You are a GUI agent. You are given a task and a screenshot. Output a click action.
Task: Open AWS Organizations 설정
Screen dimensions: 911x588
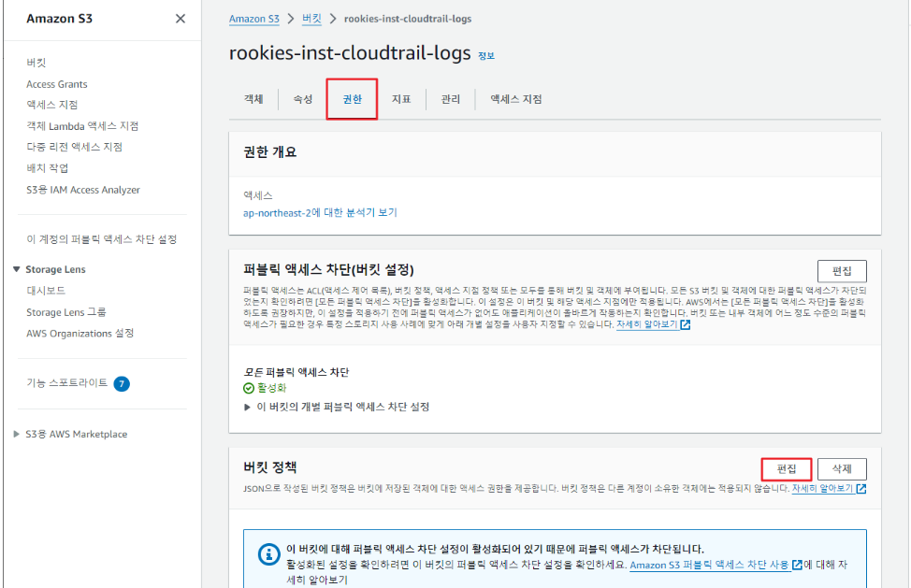(x=80, y=333)
